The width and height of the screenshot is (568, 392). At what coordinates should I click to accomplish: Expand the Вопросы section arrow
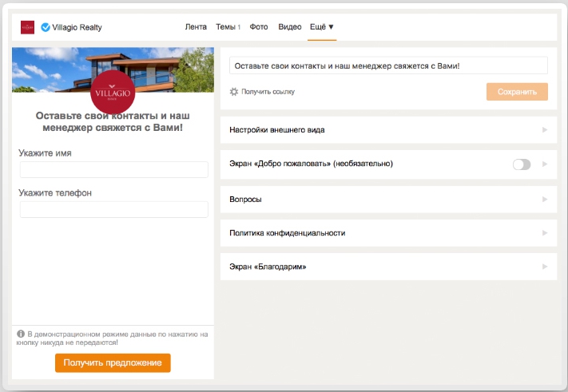545,199
